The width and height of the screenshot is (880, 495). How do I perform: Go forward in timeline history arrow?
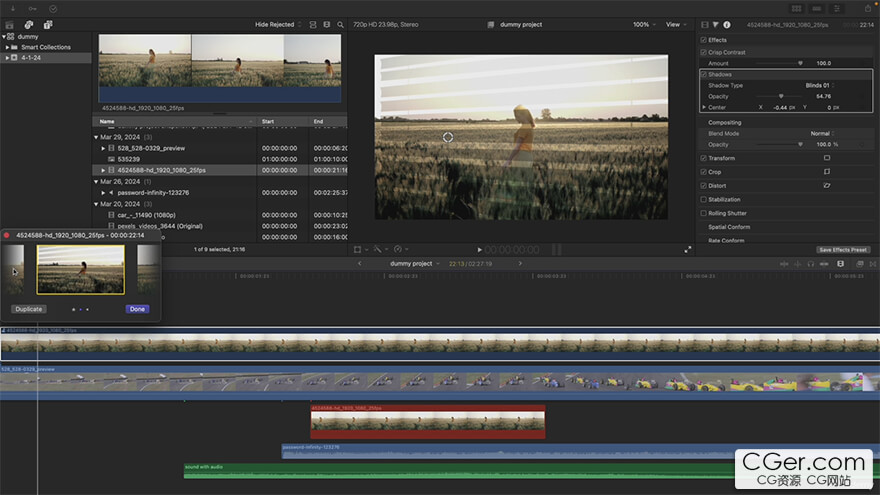click(520, 264)
